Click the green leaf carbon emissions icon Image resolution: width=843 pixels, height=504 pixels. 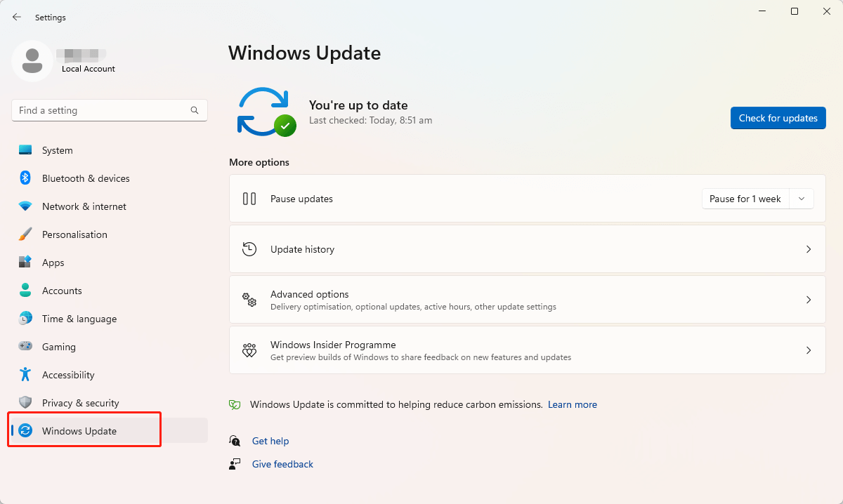(235, 405)
